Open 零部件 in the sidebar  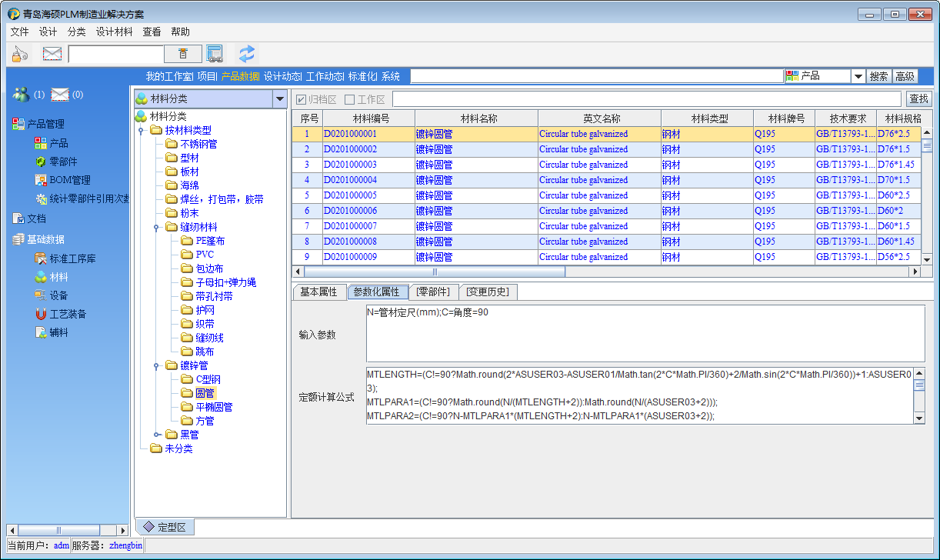tap(63, 162)
